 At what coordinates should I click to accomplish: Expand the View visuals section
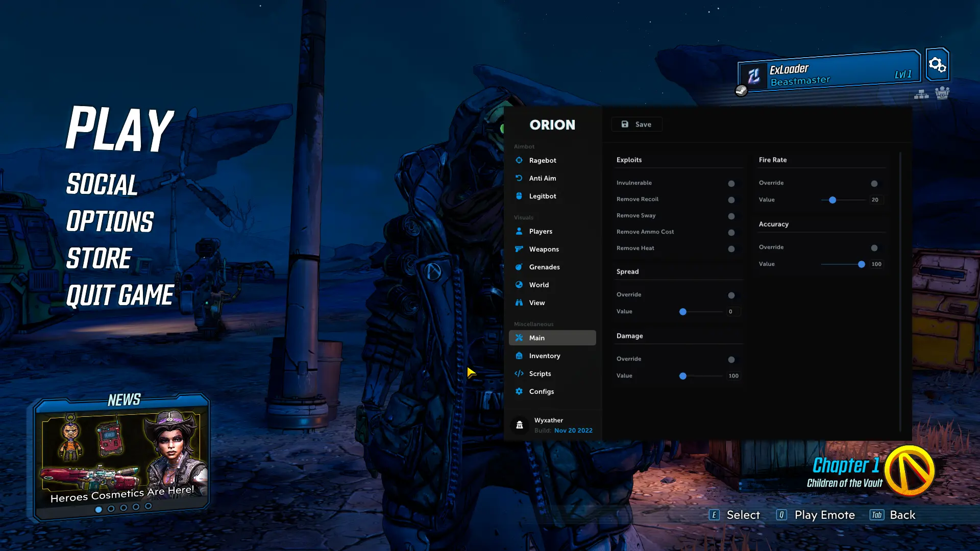tap(537, 302)
